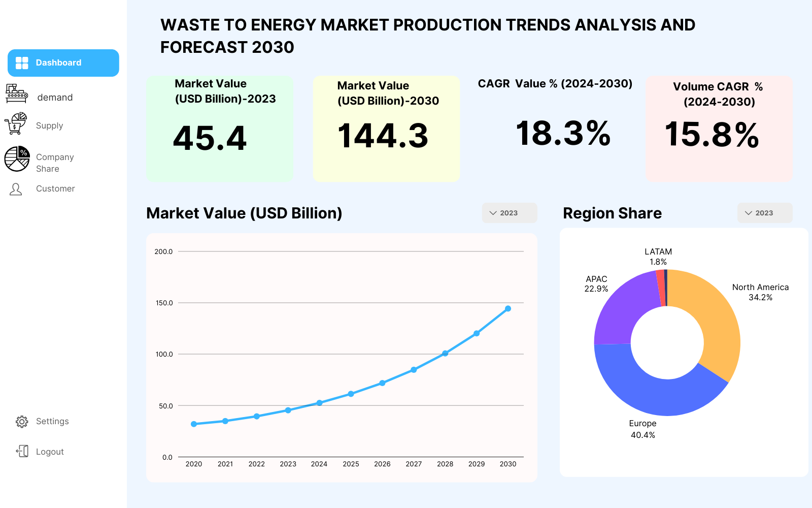Click the 2020 data point on line chart

194,424
